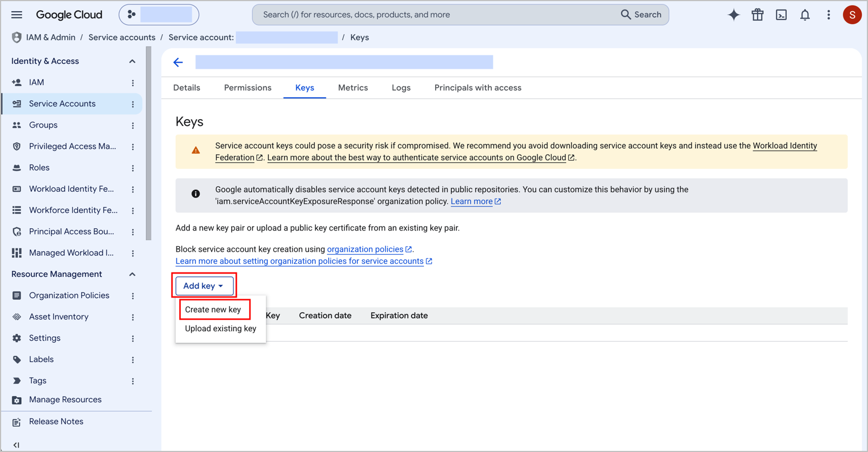
Task: Choose Upload existing key
Action: pos(221,328)
